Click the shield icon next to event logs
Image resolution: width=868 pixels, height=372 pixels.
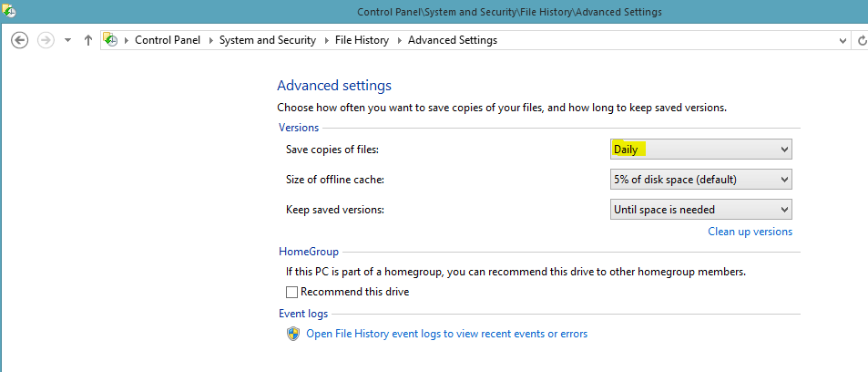pos(293,334)
